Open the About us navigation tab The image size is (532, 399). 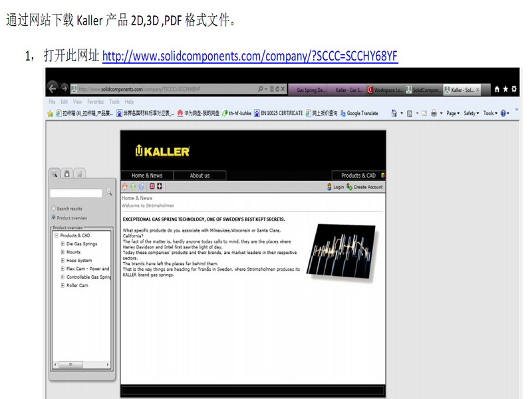(x=199, y=176)
